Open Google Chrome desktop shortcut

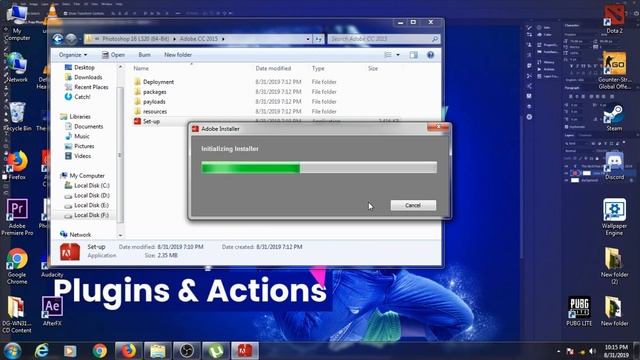[17, 266]
